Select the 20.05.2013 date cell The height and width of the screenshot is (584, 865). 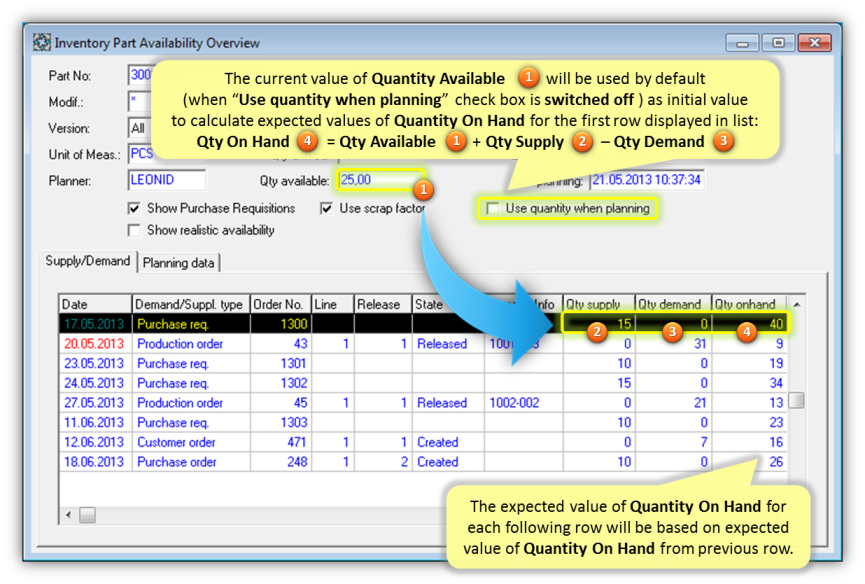pyautogui.click(x=94, y=344)
